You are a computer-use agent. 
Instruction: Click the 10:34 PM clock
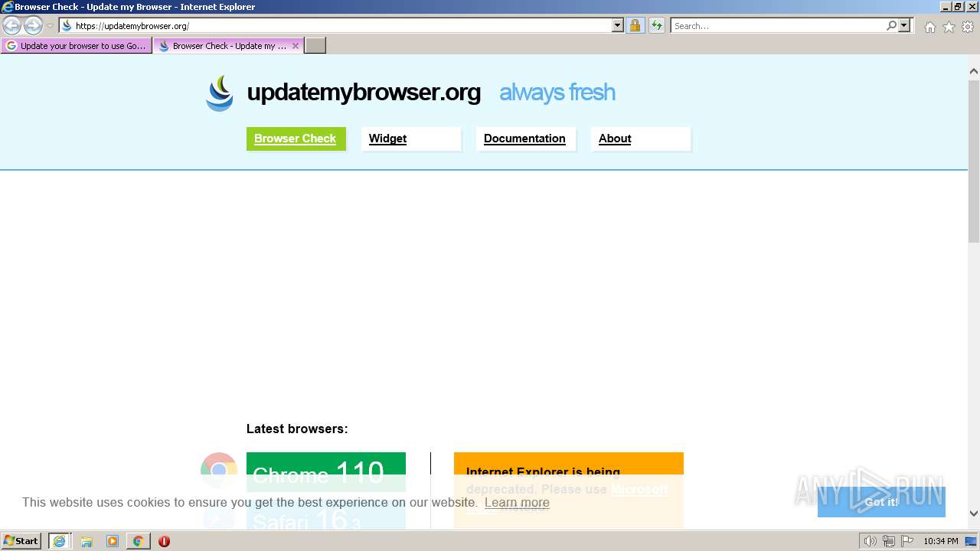click(x=941, y=541)
